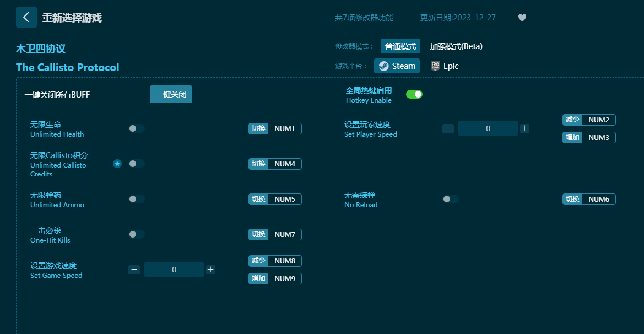Click the 共7项修改器功能 text

click(x=364, y=18)
